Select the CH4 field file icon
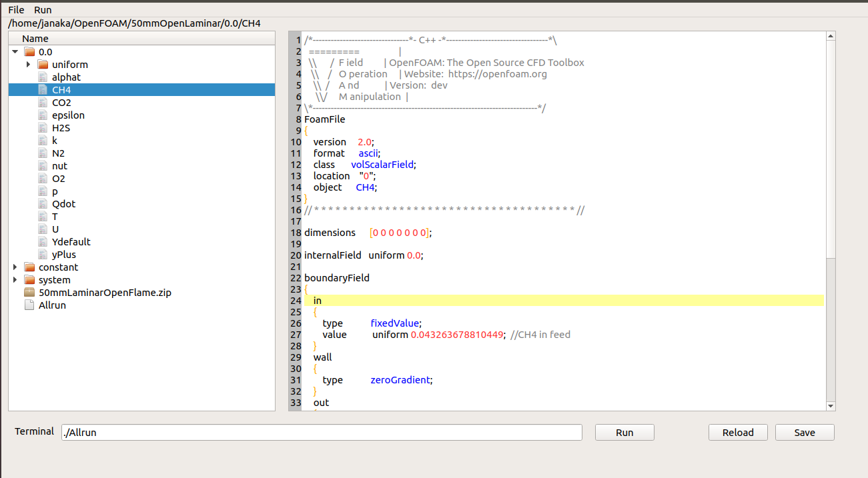868x478 pixels. [43, 89]
